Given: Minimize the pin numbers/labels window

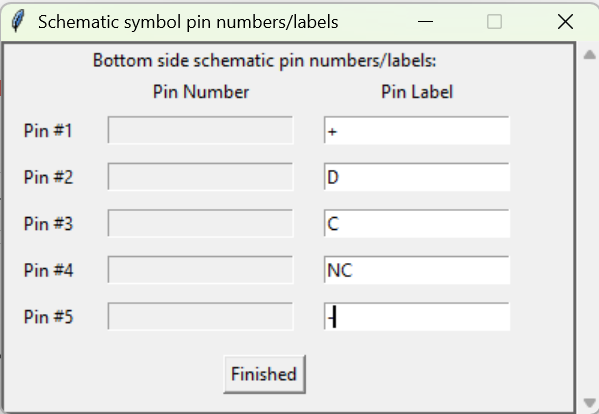Looking at the screenshot, I should click(x=425, y=21).
